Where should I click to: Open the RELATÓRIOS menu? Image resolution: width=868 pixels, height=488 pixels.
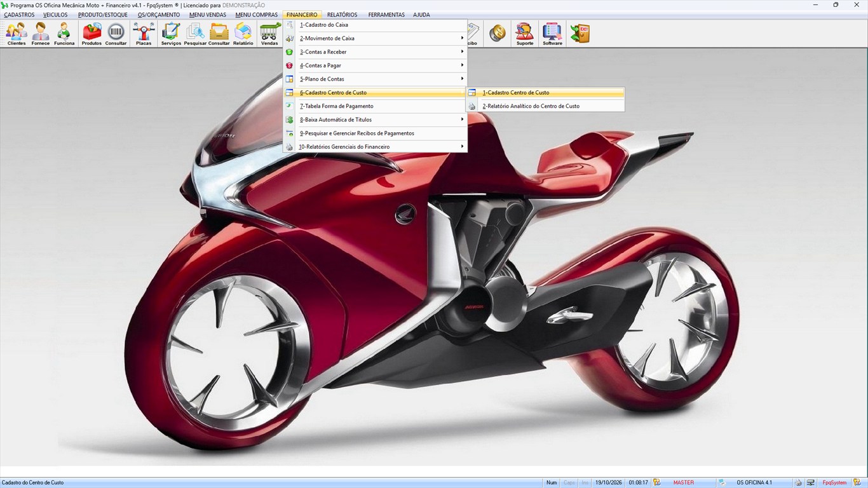coord(342,15)
